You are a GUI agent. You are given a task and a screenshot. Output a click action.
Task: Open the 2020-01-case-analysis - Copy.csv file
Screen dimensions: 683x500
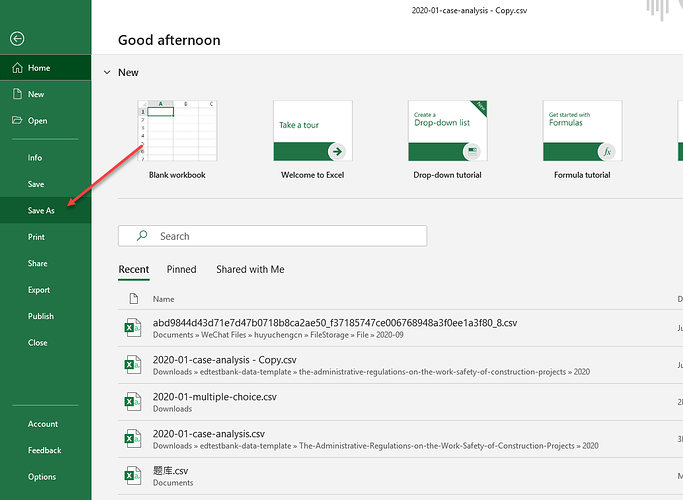pyautogui.click(x=225, y=360)
